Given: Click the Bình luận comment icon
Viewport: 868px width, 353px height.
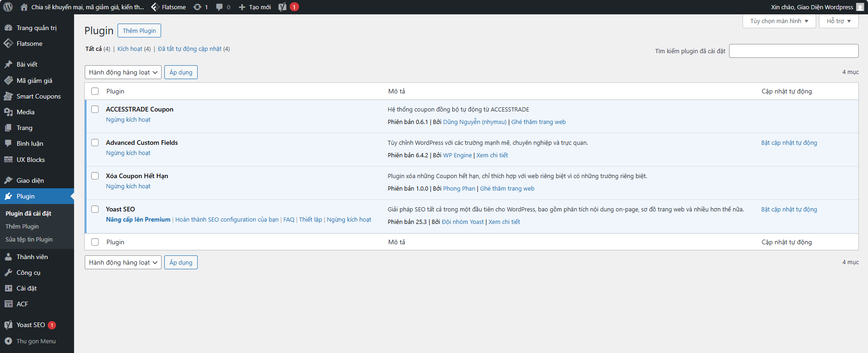Looking at the screenshot, I should click(x=8, y=143).
